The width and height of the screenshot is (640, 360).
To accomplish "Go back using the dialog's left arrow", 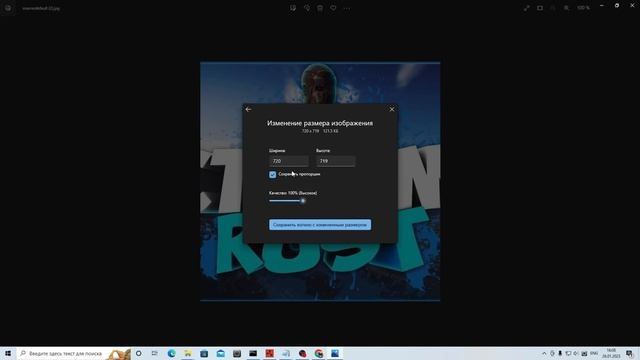I will coord(248,109).
